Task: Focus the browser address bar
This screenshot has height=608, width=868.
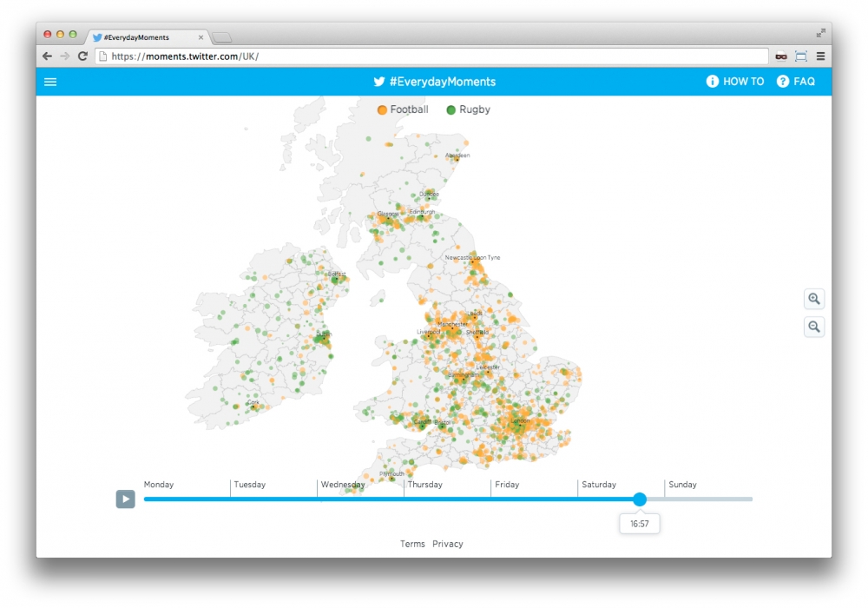Action: tap(431, 56)
